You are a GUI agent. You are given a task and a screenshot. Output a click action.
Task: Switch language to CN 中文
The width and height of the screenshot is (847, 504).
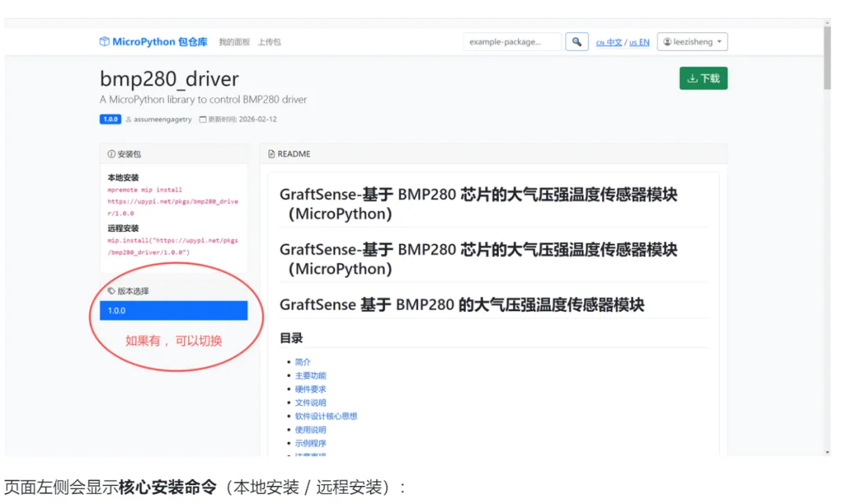pos(609,42)
